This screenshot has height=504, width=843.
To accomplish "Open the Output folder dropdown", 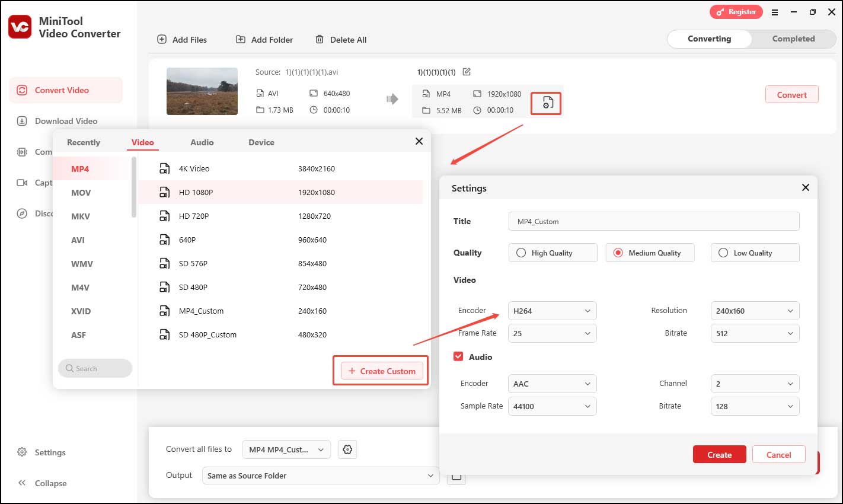I will pyautogui.click(x=321, y=476).
